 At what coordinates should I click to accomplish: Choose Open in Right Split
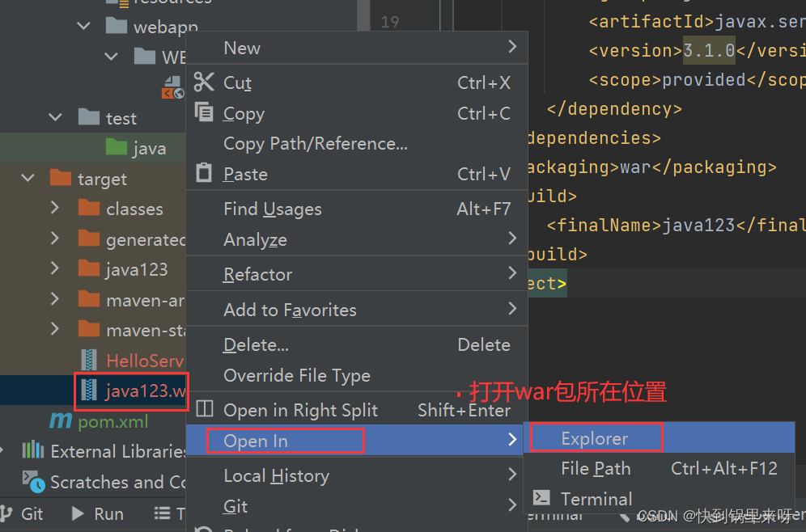[x=357, y=410]
